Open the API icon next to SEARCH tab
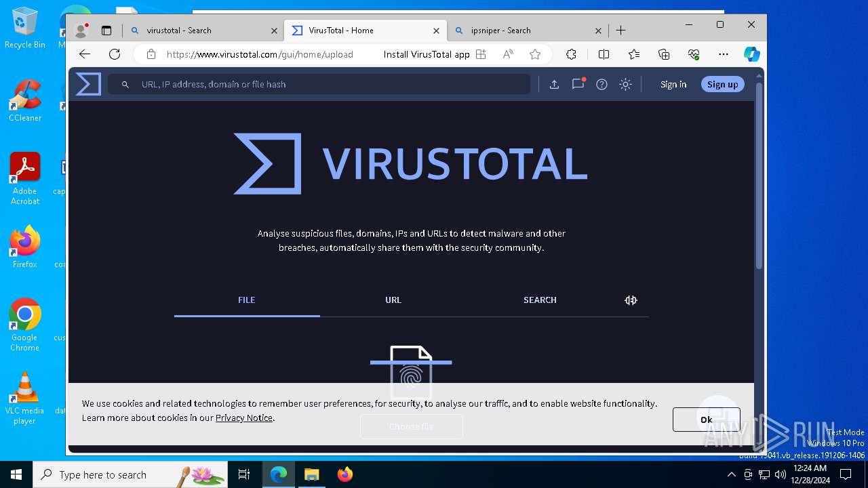 coord(631,300)
